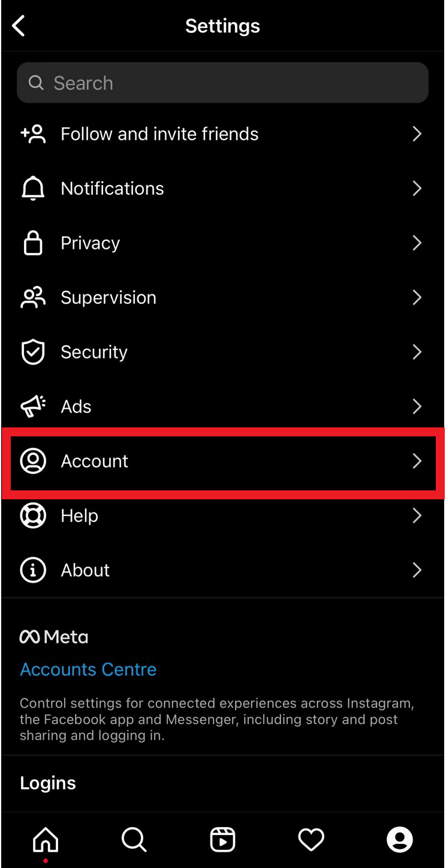The image size is (446, 868).
Task: Open the Account menu item
Action: pyautogui.click(x=95, y=462)
